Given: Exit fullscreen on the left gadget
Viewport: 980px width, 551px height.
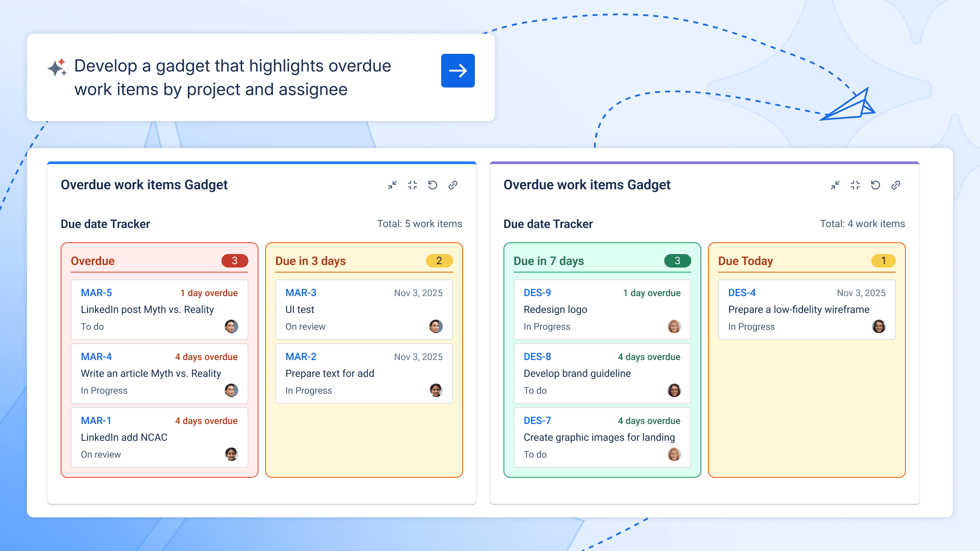Looking at the screenshot, I should (x=413, y=185).
